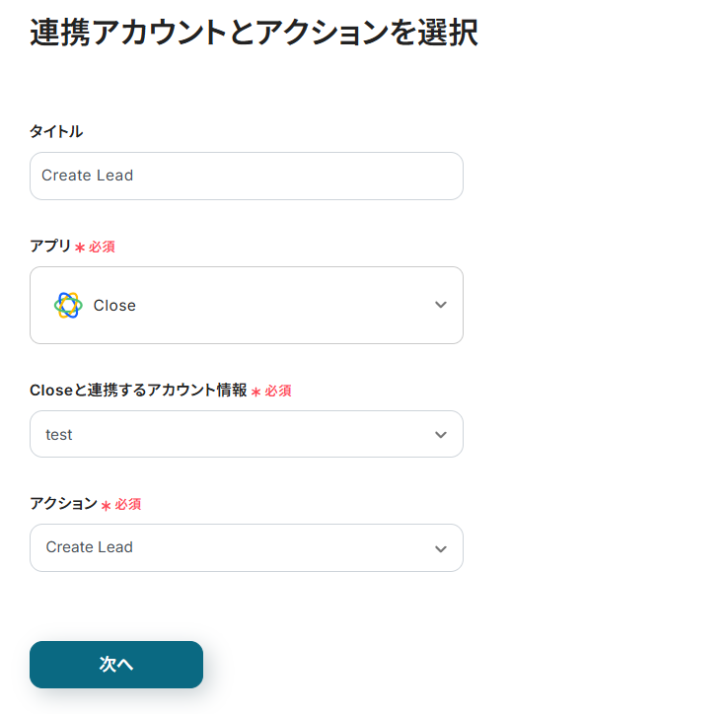Click the 必須 marker beside the account label
This screenshot has height=714, width=728.
pyautogui.click(x=278, y=391)
